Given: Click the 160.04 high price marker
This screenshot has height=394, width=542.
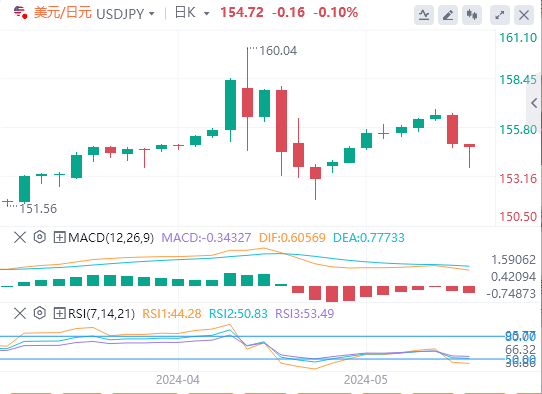Looking at the screenshot, I should [x=278, y=51].
